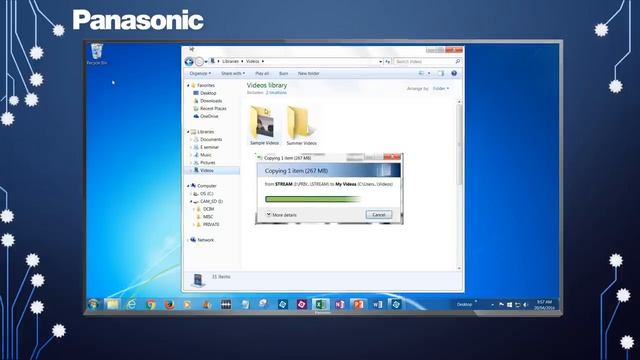
Task: Cancel the file copy operation
Action: pyautogui.click(x=379, y=215)
